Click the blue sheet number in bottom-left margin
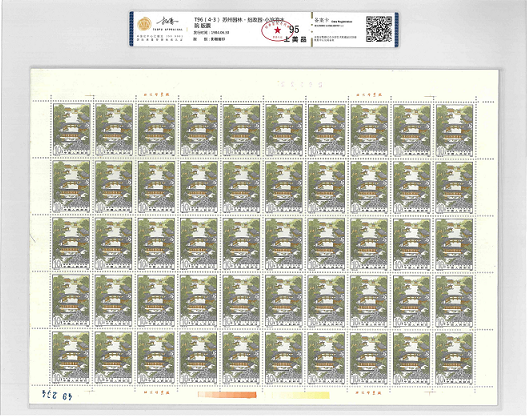The image size is (529, 418). point(57,394)
